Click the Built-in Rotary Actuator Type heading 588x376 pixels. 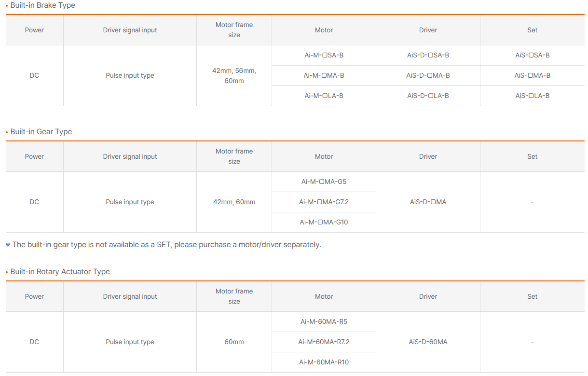(60, 272)
